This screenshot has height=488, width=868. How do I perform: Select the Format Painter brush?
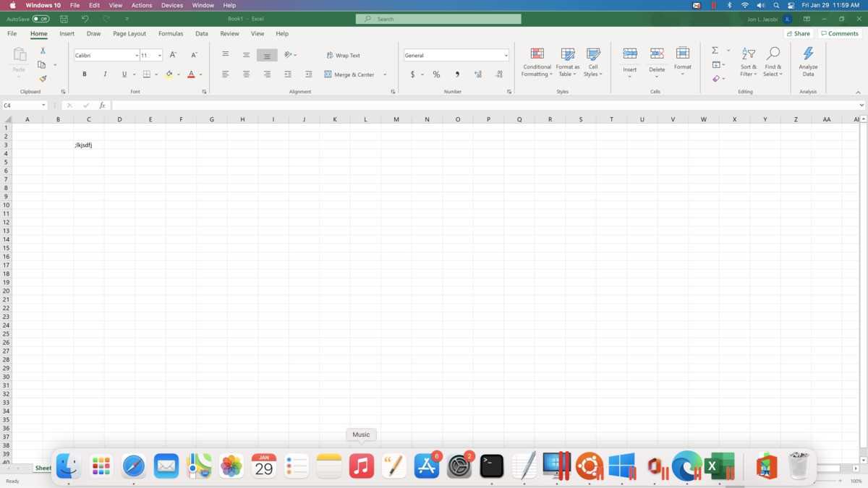[43, 79]
